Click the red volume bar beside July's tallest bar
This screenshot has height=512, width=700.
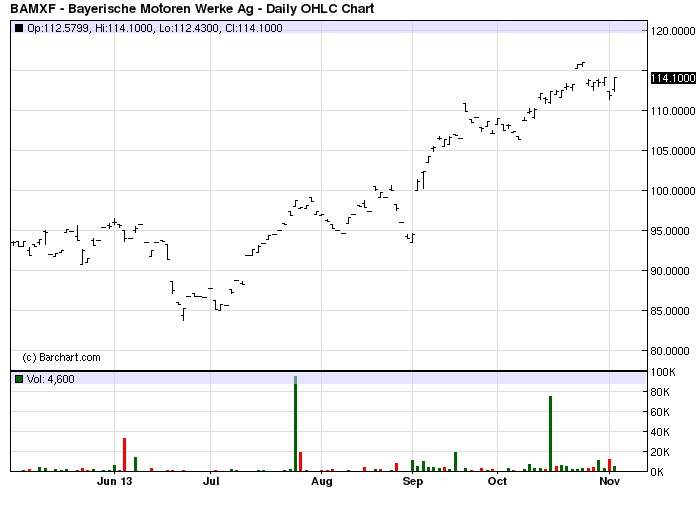[300, 462]
